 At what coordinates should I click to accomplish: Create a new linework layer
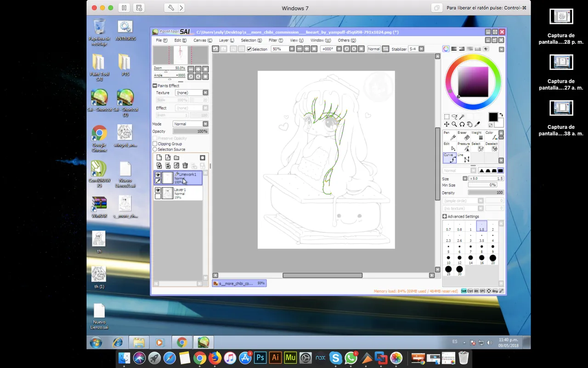coord(168,158)
